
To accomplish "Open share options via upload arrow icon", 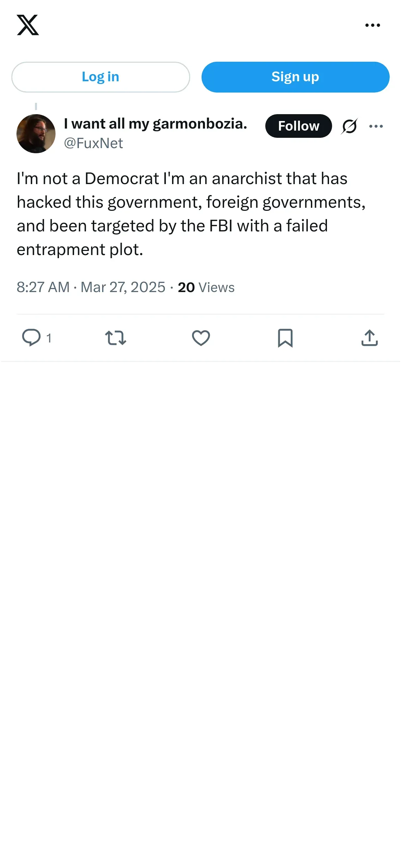I will point(369,338).
